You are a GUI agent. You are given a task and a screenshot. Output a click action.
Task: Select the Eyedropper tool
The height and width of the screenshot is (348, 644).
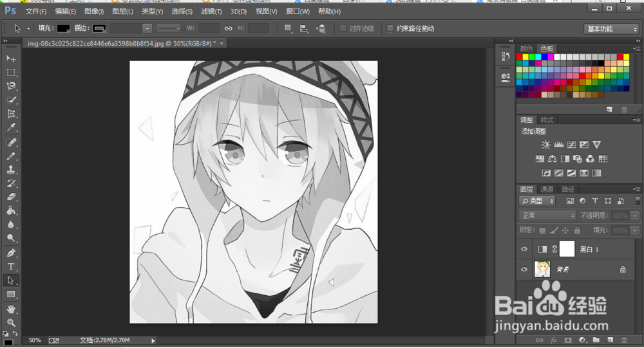pyautogui.click(x=11, y=127)
